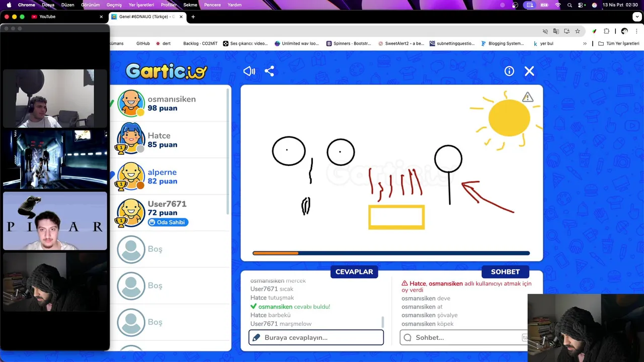This screenshot has width=644, height=362.
Task: Click Hatce's player avatar
Action: click(x=131, y=140)
